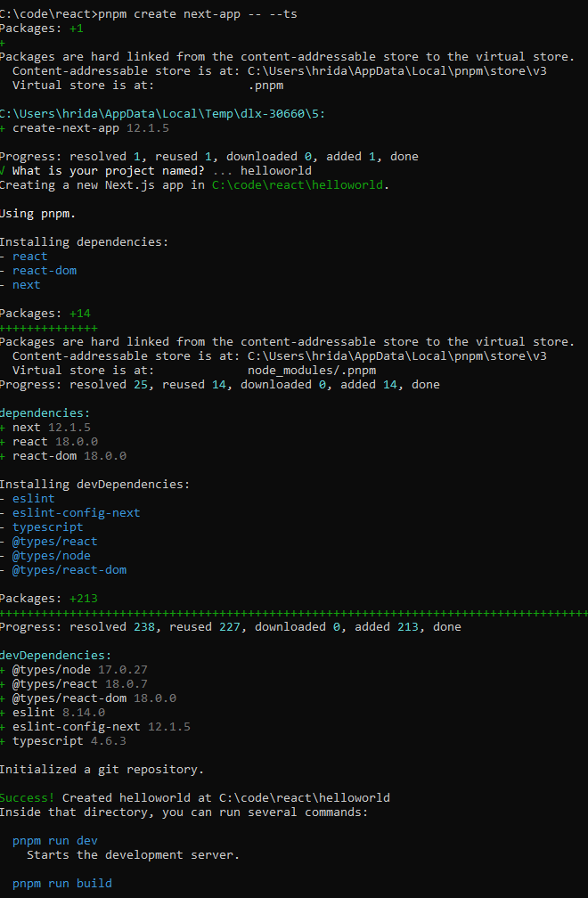Select the "create-next-app 12.1.5" package line

[91, 128]
